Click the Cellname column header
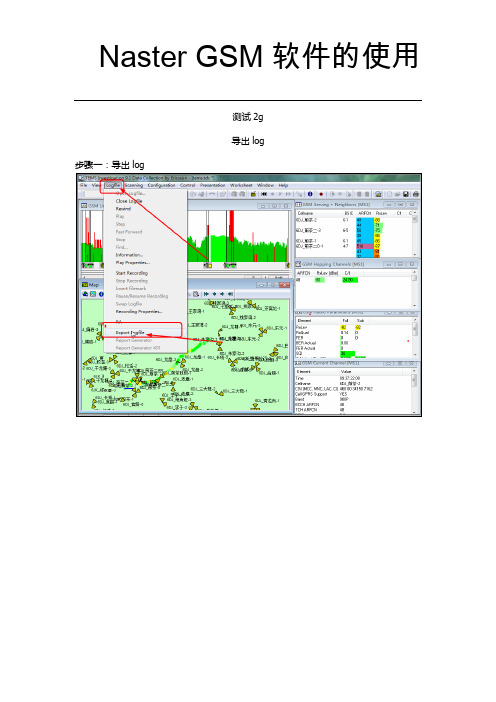 [x=306, y=213]
